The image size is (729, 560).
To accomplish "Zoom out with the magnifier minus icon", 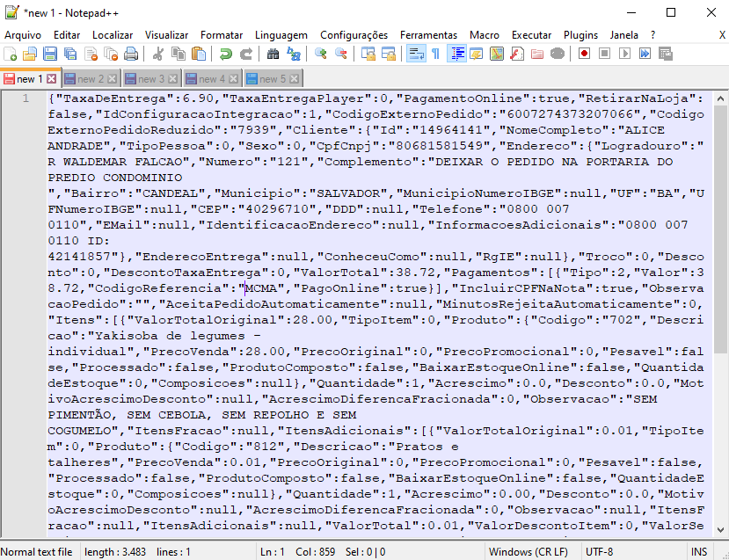I will click(341, 54).
